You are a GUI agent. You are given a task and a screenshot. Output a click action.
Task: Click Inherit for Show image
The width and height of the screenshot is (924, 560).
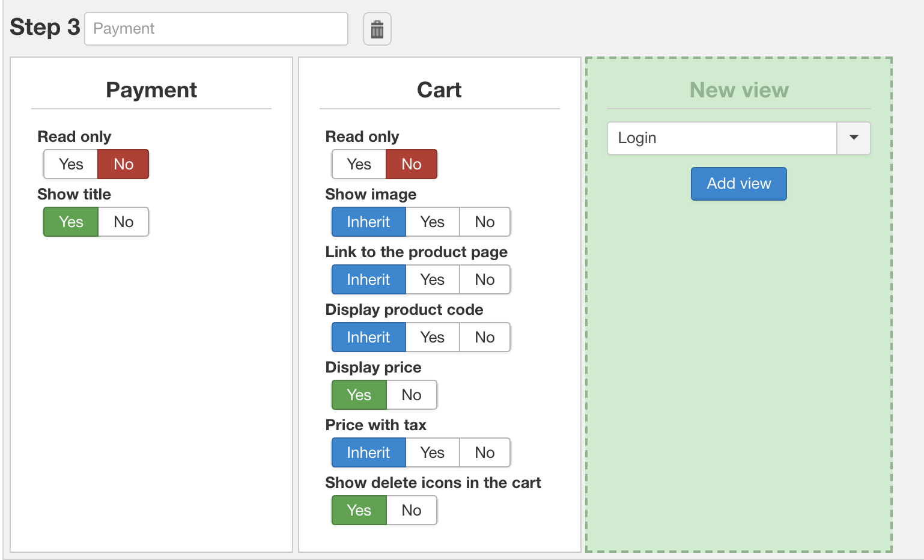[x=368, y=222]
